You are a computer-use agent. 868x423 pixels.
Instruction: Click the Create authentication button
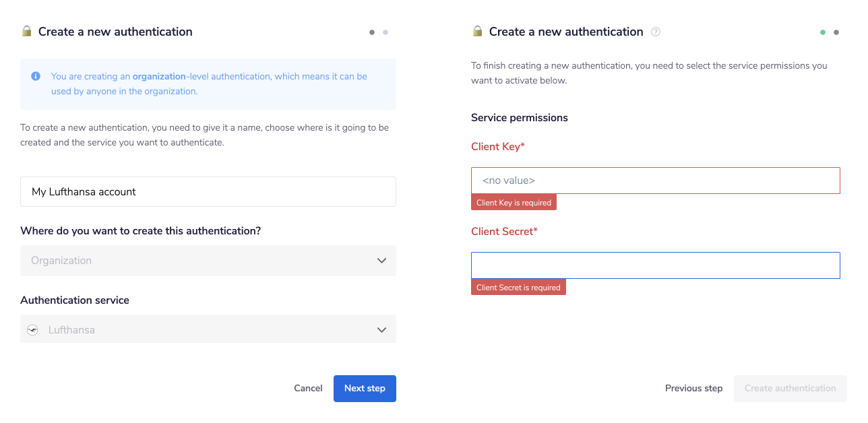pos(790,388)
